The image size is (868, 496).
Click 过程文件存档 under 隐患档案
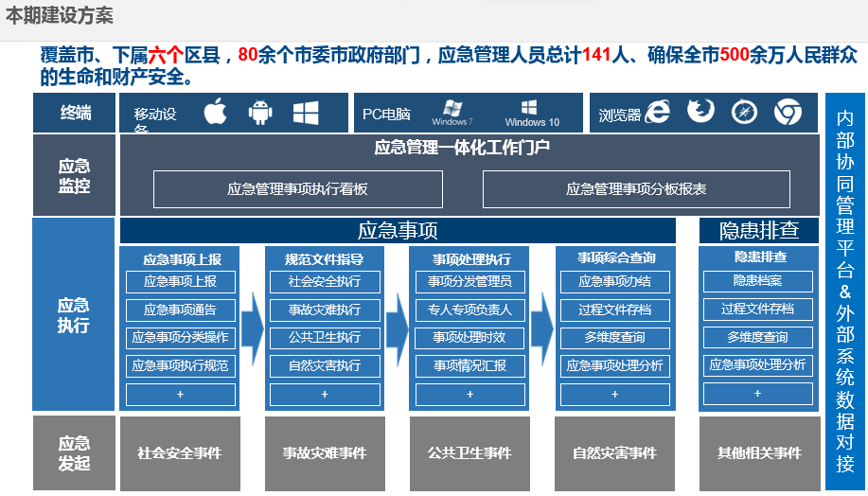758,309
